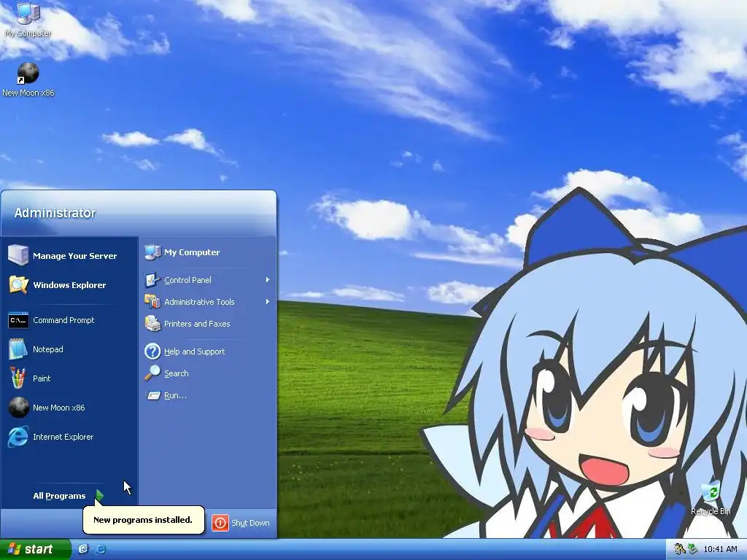Select the Windows Explorer label
Image resolution: width=747 pixels, height=560 pixels.
[69, 285]
